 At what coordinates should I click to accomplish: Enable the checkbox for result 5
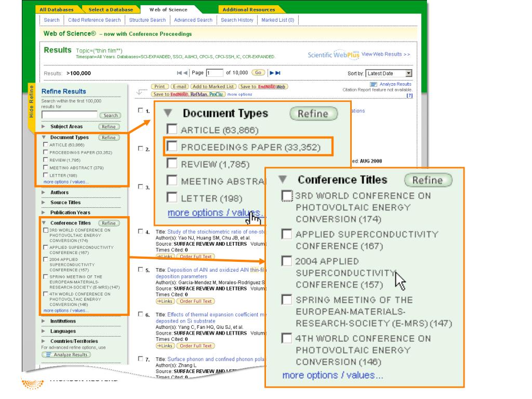tap(140, 270)
